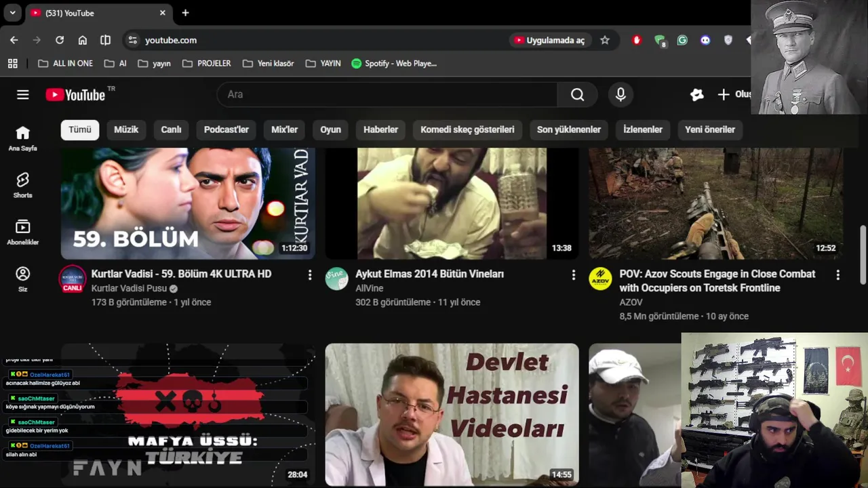Open PROJELER bookmark folder
Screen dimensions: 868x488
[x=207, y=63]
